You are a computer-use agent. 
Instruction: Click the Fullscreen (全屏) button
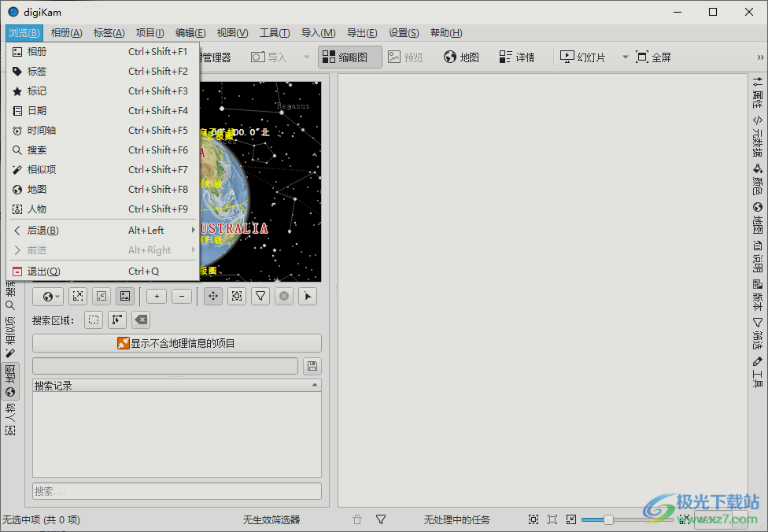click(653, 57)
